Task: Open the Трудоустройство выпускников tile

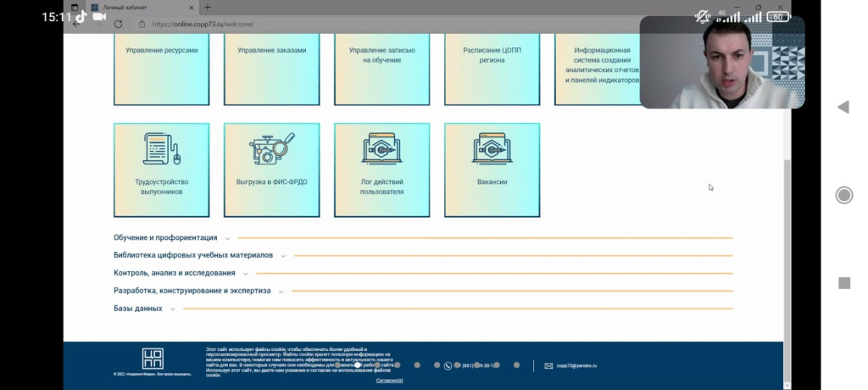Action: coord(161,170)
